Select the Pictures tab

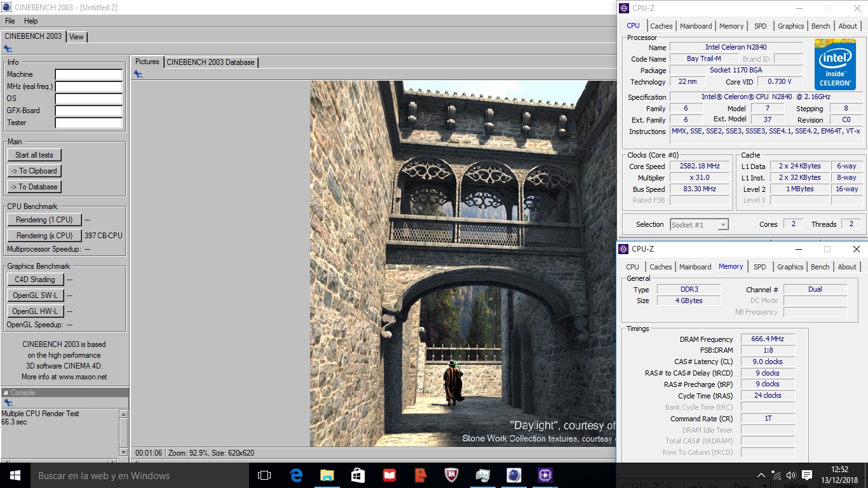147,62
